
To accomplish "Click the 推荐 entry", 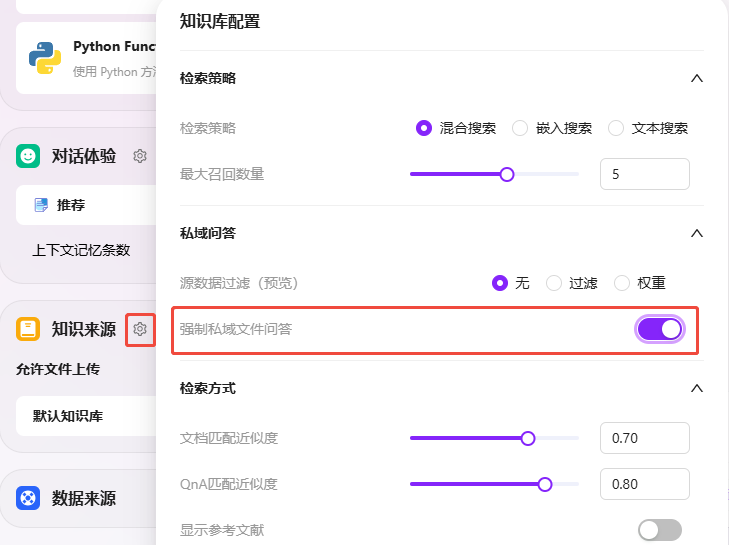I will [x=86, y=205].
